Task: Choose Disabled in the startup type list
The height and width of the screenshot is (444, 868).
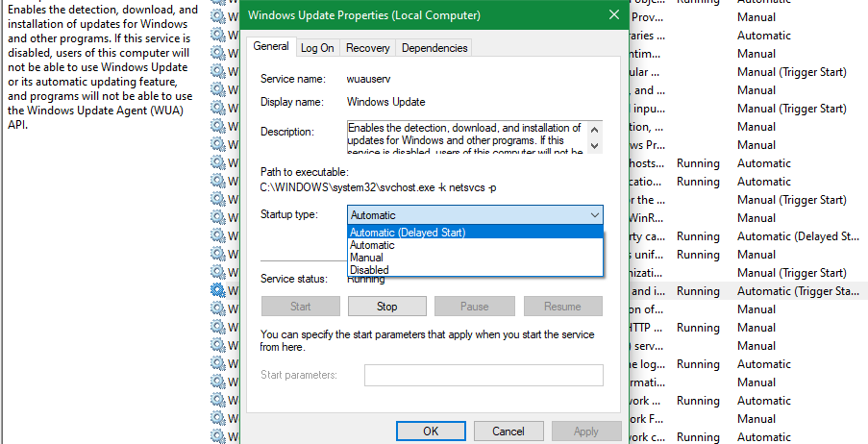Action: click(475, 270)
